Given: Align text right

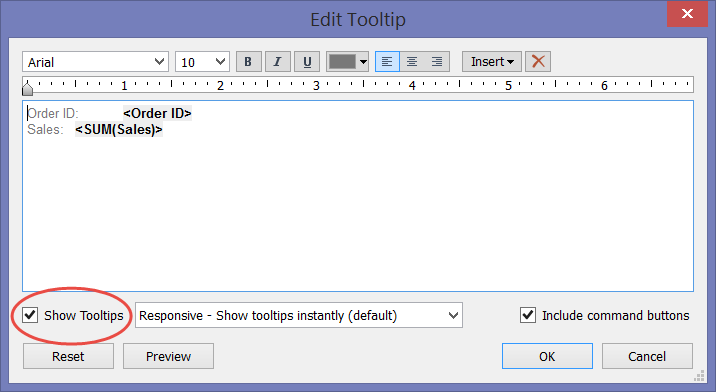Looking at the screenshot, I should 437,62.
